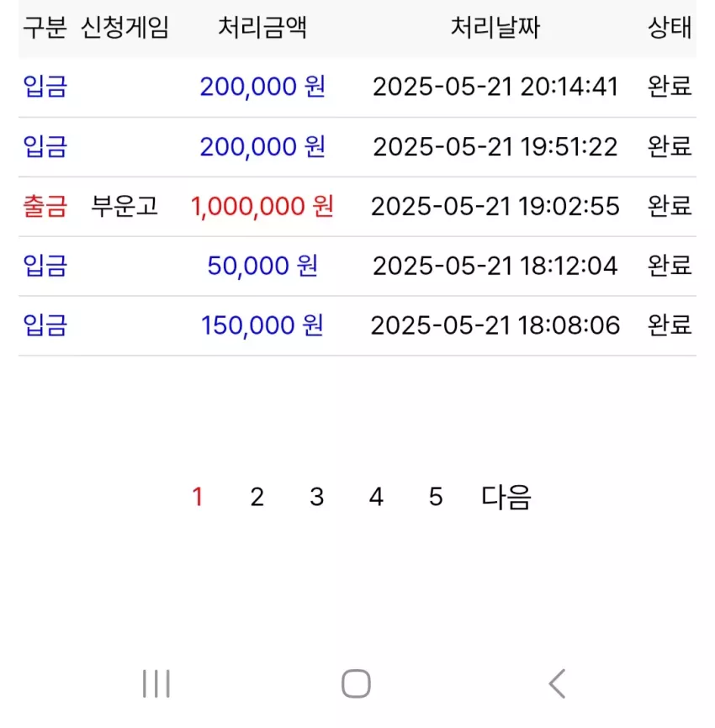This screenshot has height=728, width=715.
Task: Tap the Android home button icon
Action: 356,683
